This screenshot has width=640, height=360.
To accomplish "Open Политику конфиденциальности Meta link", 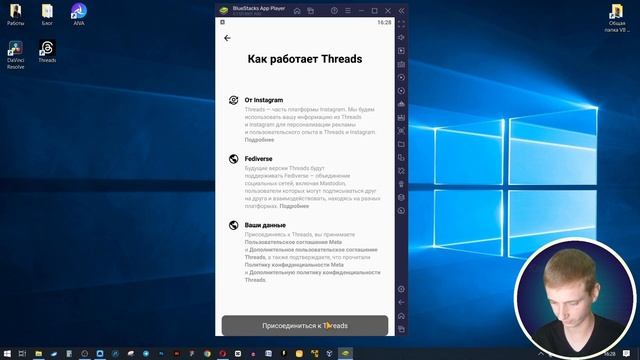I will (294, 265).
